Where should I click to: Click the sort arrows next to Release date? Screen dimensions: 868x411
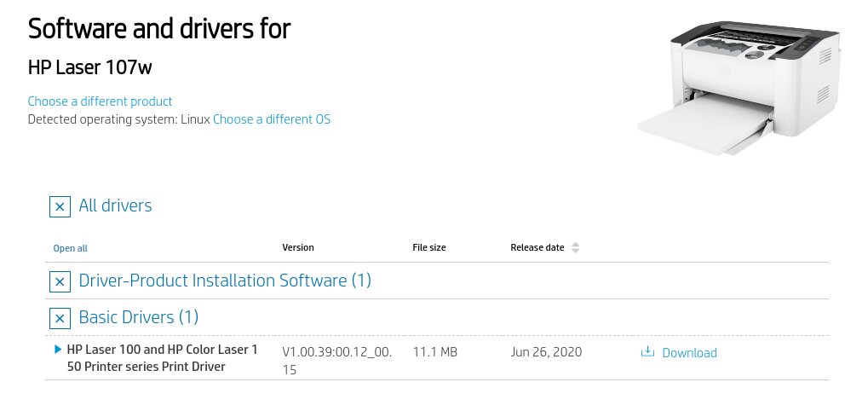pos(576,248)
